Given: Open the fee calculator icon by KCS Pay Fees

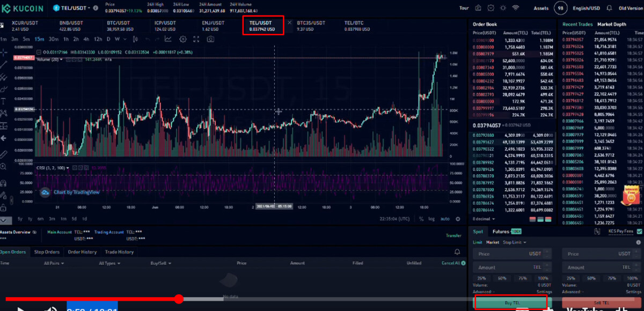Looking at the screenshot, I should tap(597, 231).
